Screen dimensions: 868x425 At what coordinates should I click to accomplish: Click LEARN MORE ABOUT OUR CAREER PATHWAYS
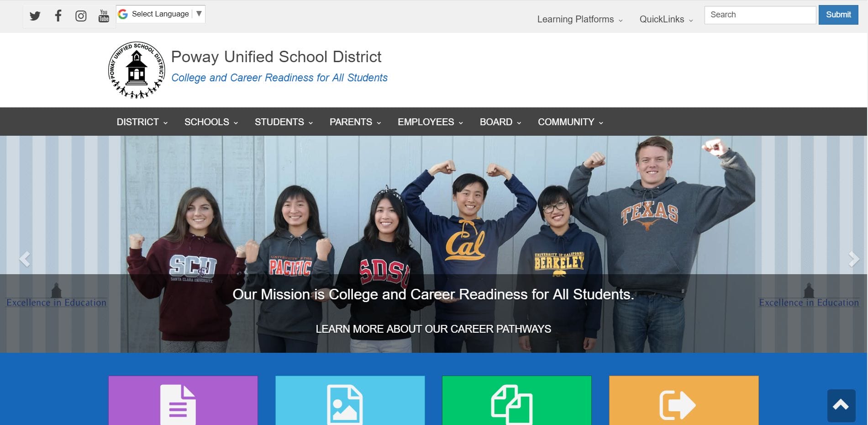pos(433,329)
